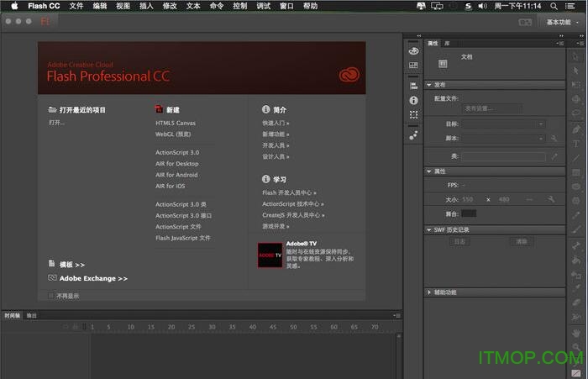The height and width of the screenshot is (379, 588).
Task: Click the advanced size settings wrench
Action: (x=551, y=199)
